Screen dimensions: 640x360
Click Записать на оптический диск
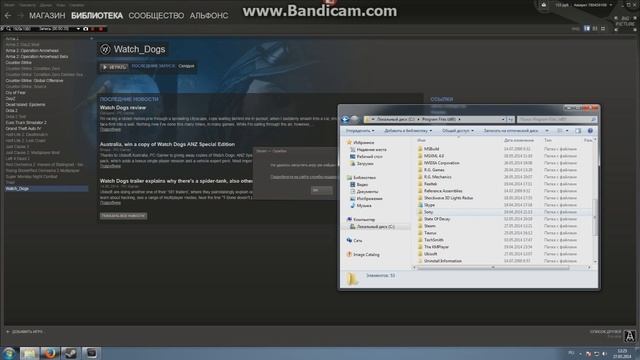pos(511,131)
